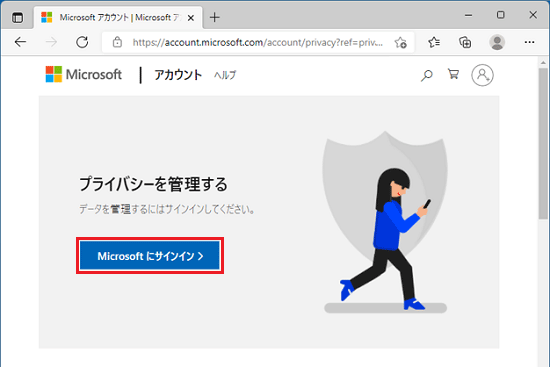This screenshot has width=550, height=367.
Task: Click the scrollbar up arrow
Action: tap(543, 62)
